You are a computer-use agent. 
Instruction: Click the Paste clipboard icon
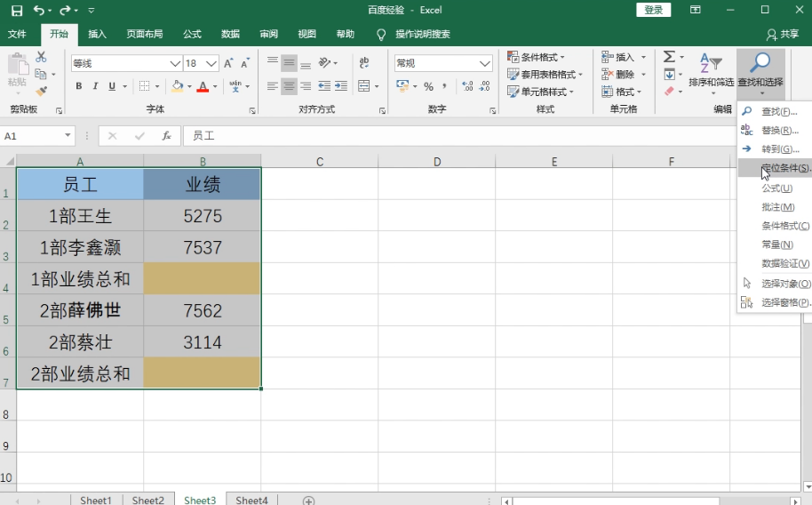[18, 65]
